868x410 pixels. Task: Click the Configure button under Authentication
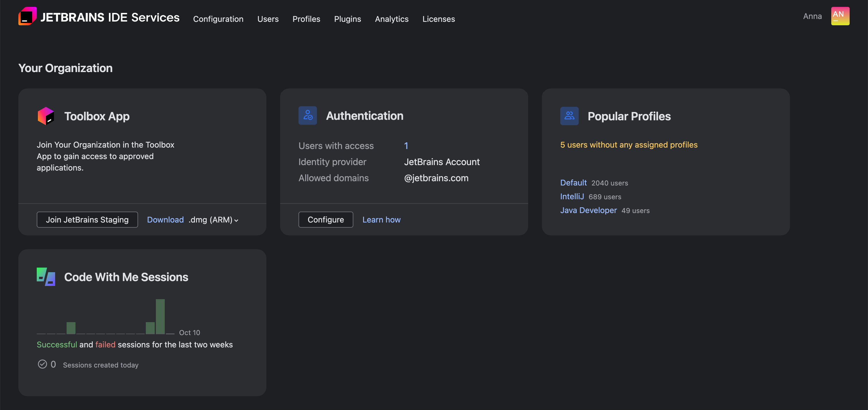(325, 219)
